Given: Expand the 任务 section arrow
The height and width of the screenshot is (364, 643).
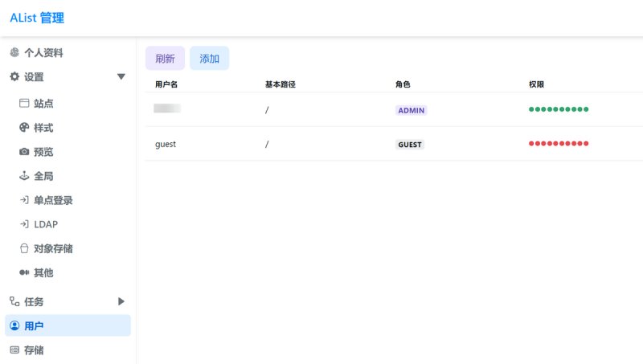Looking at the screenshot, I should point(121,301).
